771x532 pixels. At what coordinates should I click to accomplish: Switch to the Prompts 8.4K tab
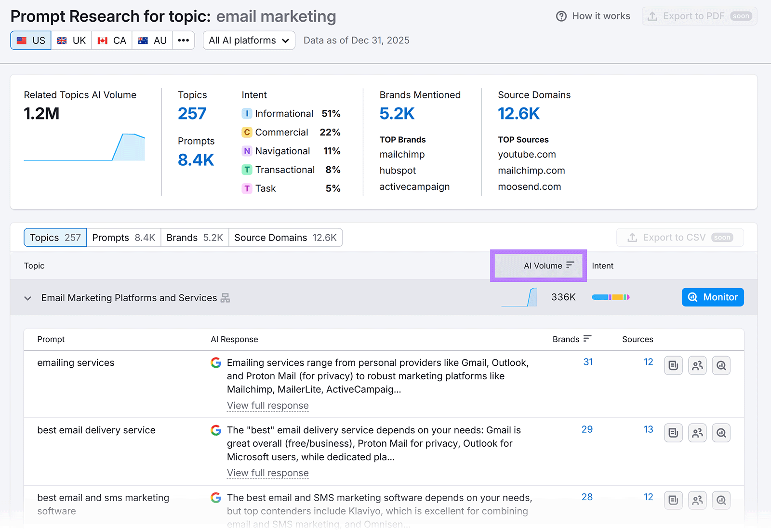[x=123, y=237]
